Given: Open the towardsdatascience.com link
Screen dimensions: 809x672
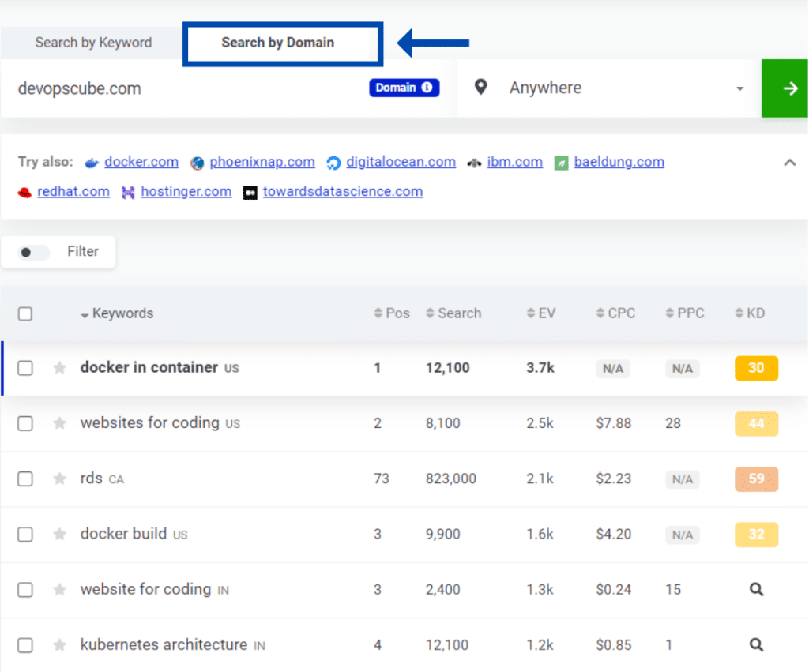Looking at the screenshot, I should pos(343,191).
